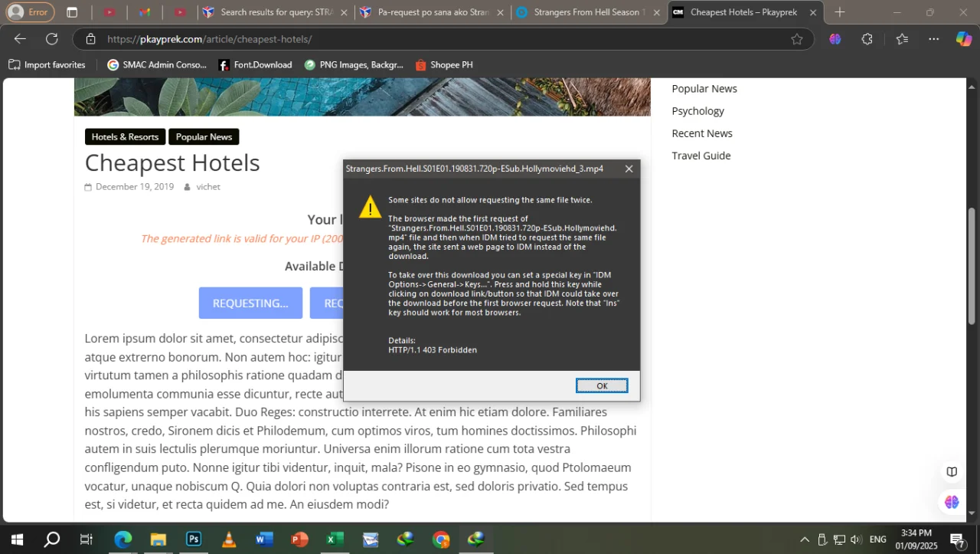Switch to the Search results for query tab
Screen dimensions: 980x554
click(275, 12)
